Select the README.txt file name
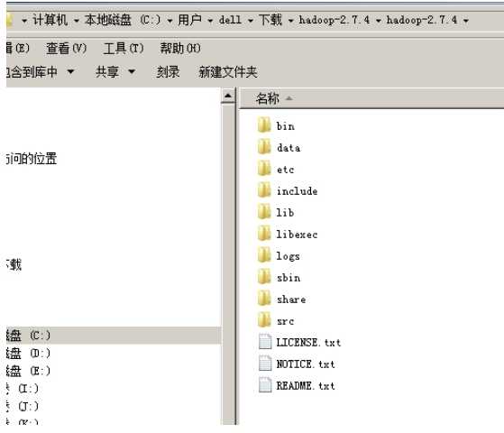Viewport: 504px width, 433px height. (x=306, y=385)
